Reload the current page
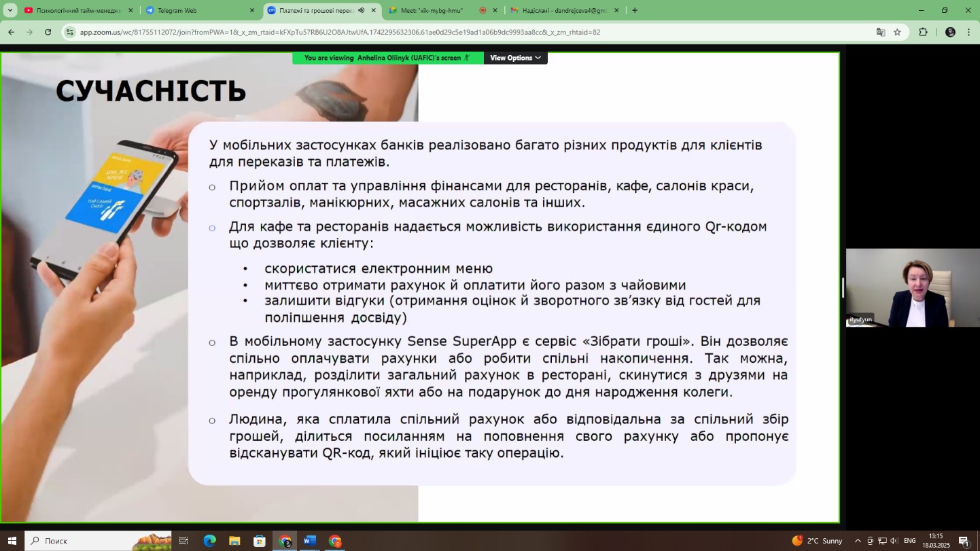Viewport: 980px width, 551px height. [x=48, y=32]
